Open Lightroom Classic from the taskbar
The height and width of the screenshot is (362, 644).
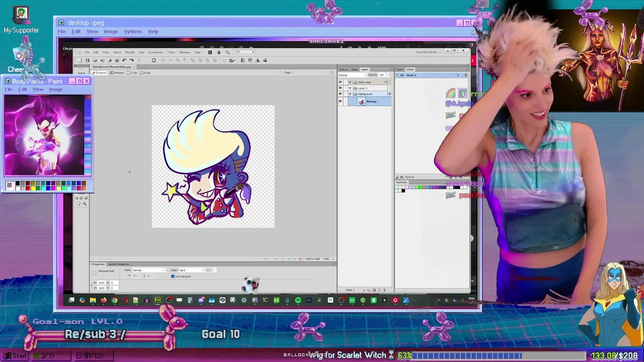coord(309,300)
